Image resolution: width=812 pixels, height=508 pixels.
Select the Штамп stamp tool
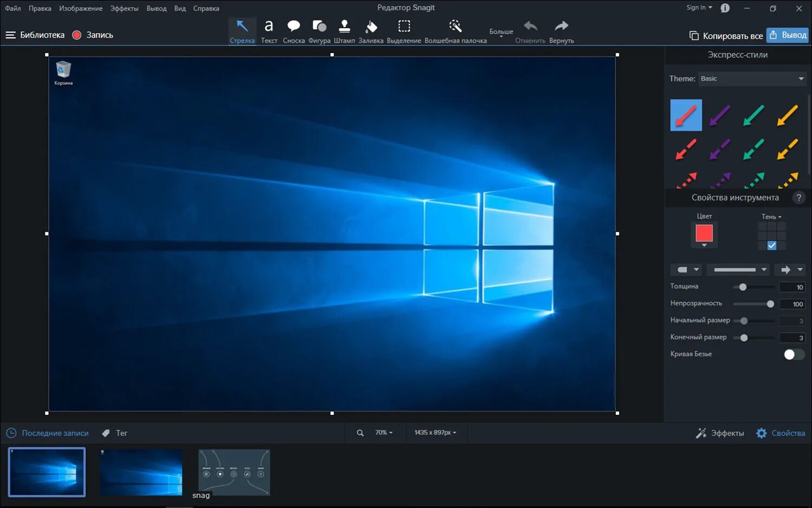click(x=344, y=31)
